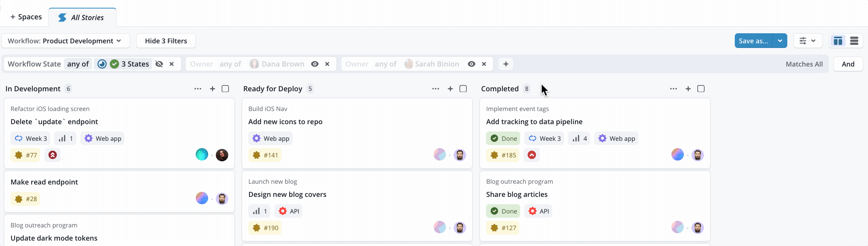
Task: Add a story to In Development column
Action: coord(212,89)
